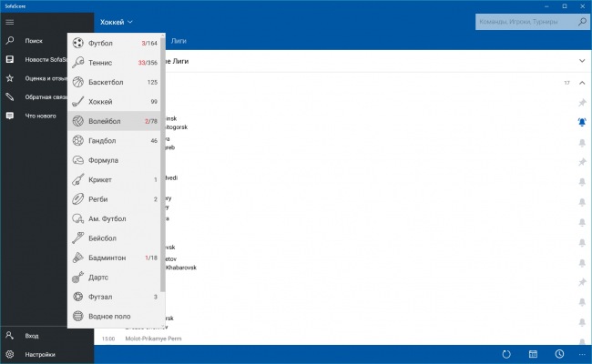Open Что нового speech bubble icon
Viewport: 592px width, 364px height.
click(x=10, y=116)
